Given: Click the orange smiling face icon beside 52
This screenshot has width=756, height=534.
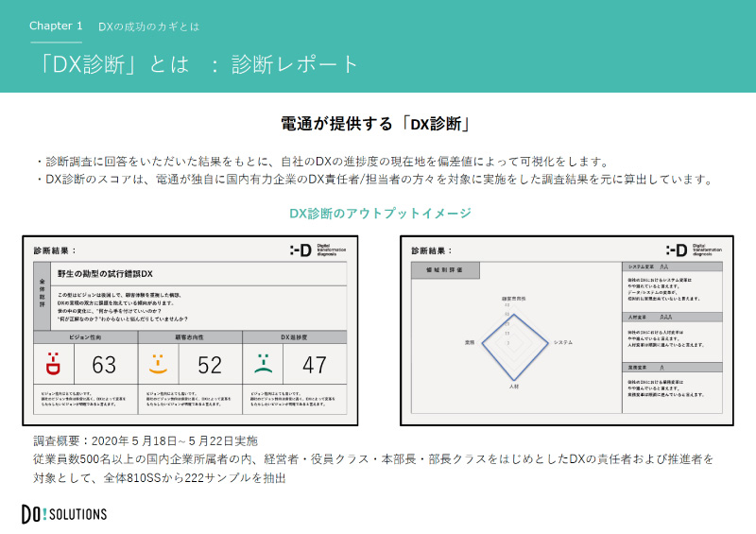Looking at the screenshot, I should (158, 364).
